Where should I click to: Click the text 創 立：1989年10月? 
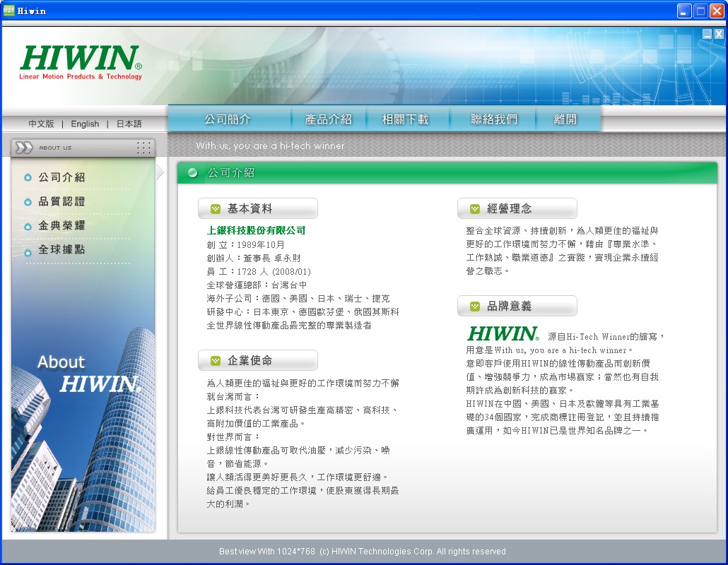pos(245,245)
